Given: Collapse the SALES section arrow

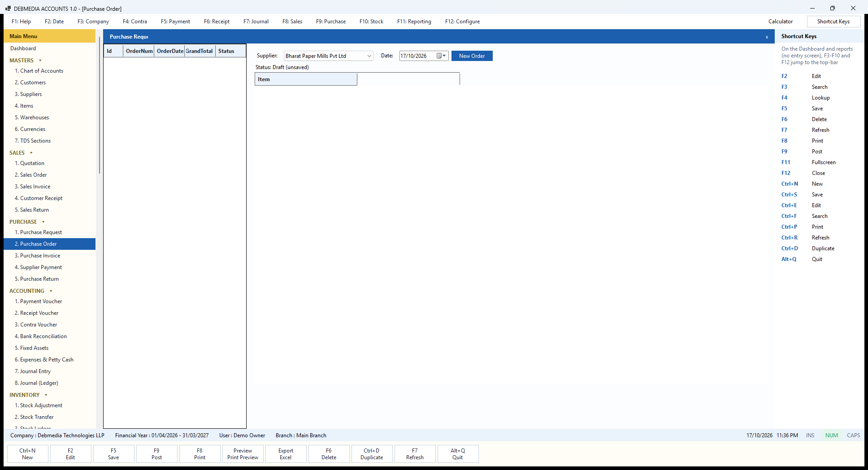Looking at the screenshot, I should pos(31,153).
